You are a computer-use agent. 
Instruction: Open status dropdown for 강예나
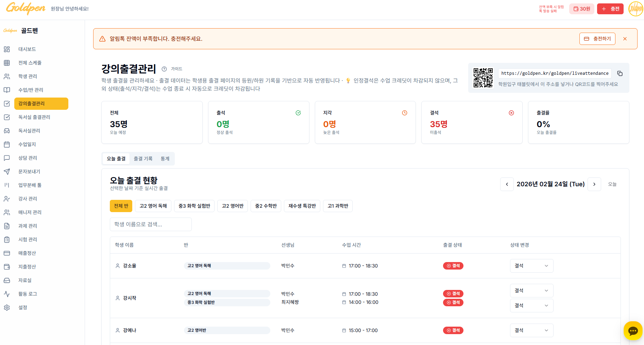[531, 330]
